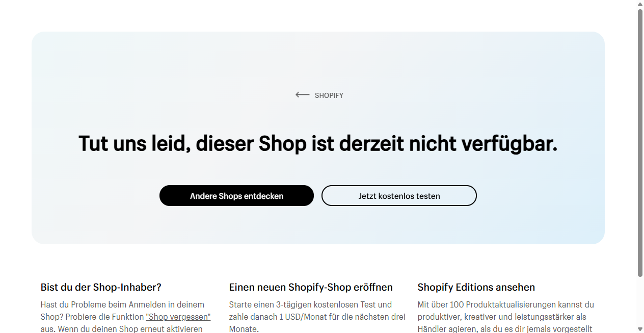Start a trial via 'Jetzt kostenlos testen'
The height and width of the screenshot is (333, 644).
click(x=399, y=195)
